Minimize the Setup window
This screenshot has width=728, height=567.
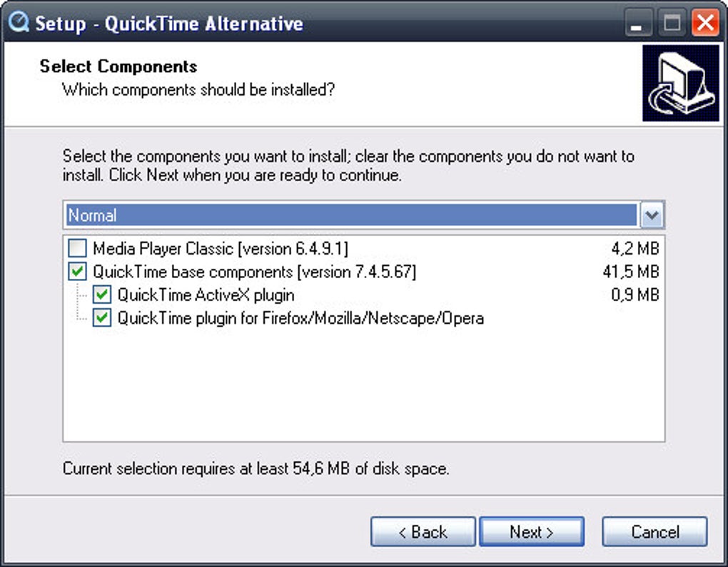click(637, 24)
